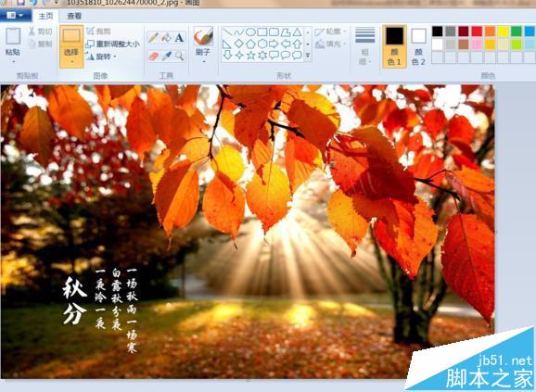
Task: Expand the Brushes (刷子) dropdown arrow
Action: point(203,62)
